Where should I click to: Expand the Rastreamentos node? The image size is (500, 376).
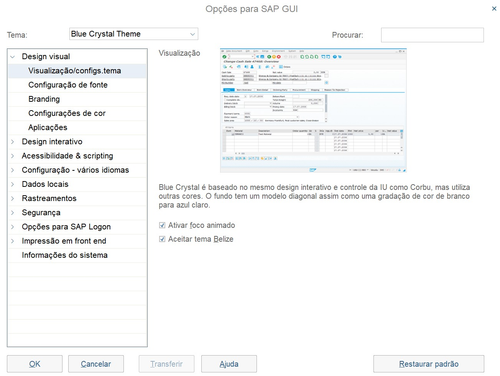(13, 198)
